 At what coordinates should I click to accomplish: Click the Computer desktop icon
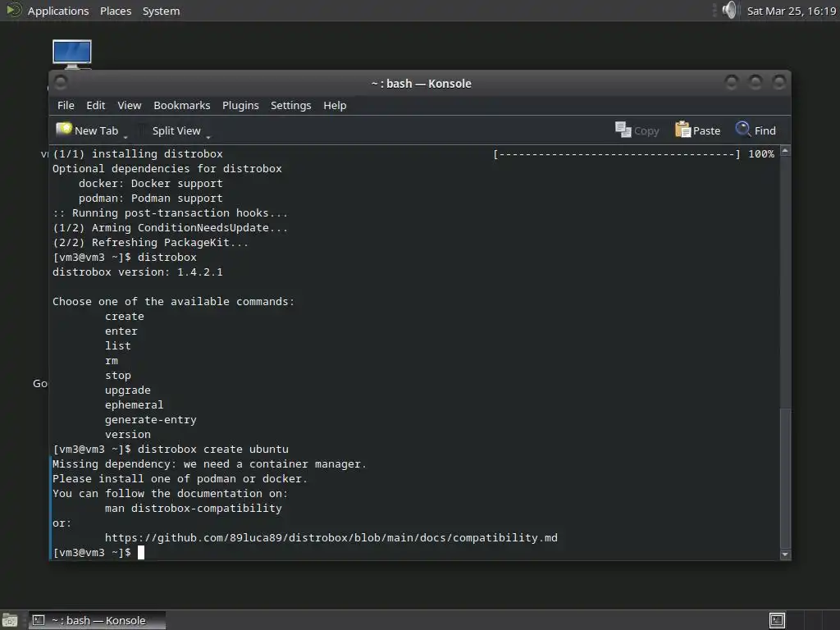(72, 54)
